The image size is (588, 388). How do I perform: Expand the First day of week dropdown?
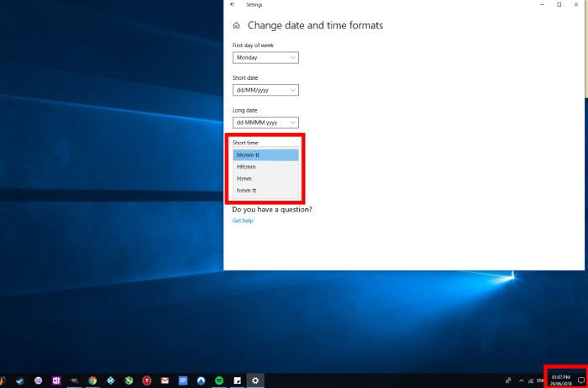click(265, 58)
